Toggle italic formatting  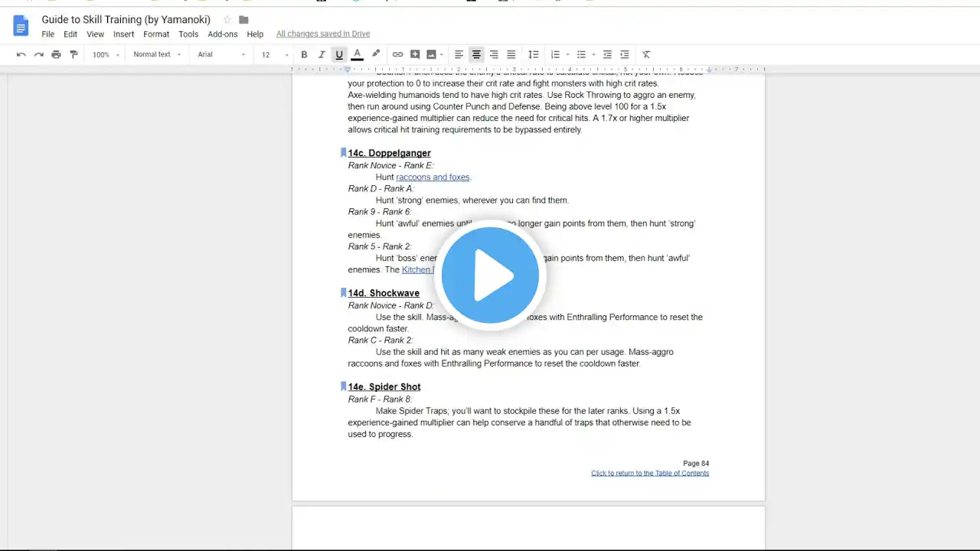[x=322, y=54]
